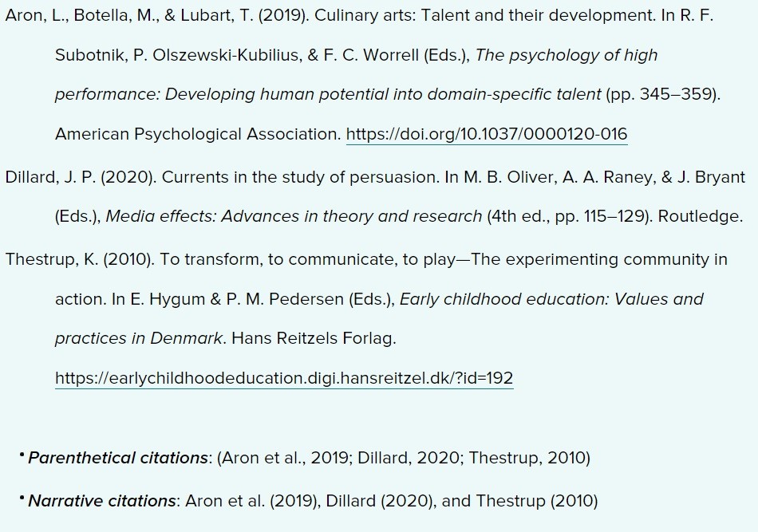This screenshot has width=758, height=532.
Task: Click the Dillard, J. P. (2020) reference
Action: 81,177
